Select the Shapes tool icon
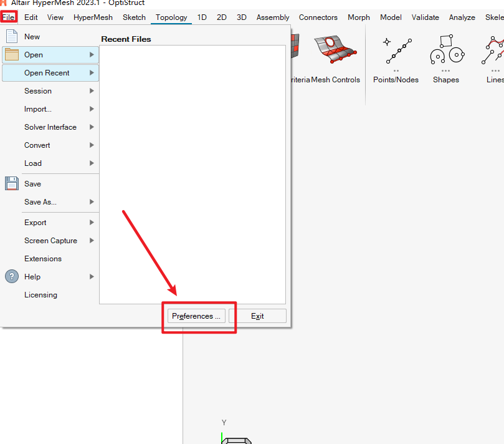 tap(445, 51)
